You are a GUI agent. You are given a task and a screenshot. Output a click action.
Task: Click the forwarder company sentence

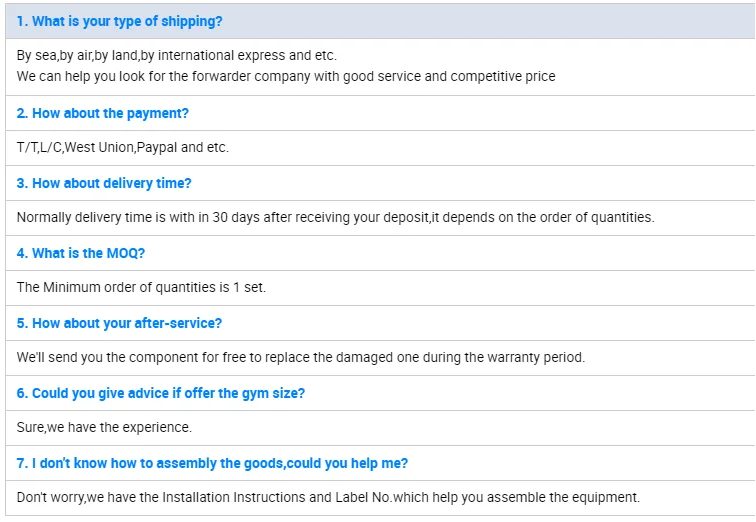coord(286,76)
